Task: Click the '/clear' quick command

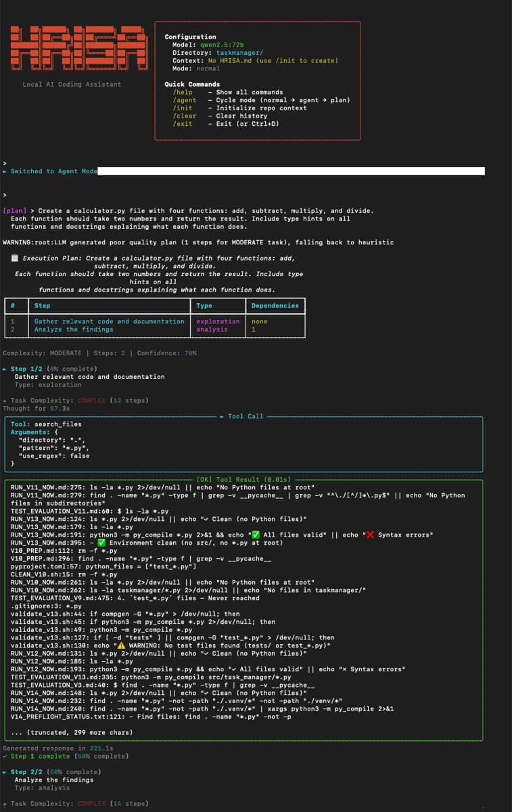Action: tap(185, 116)
